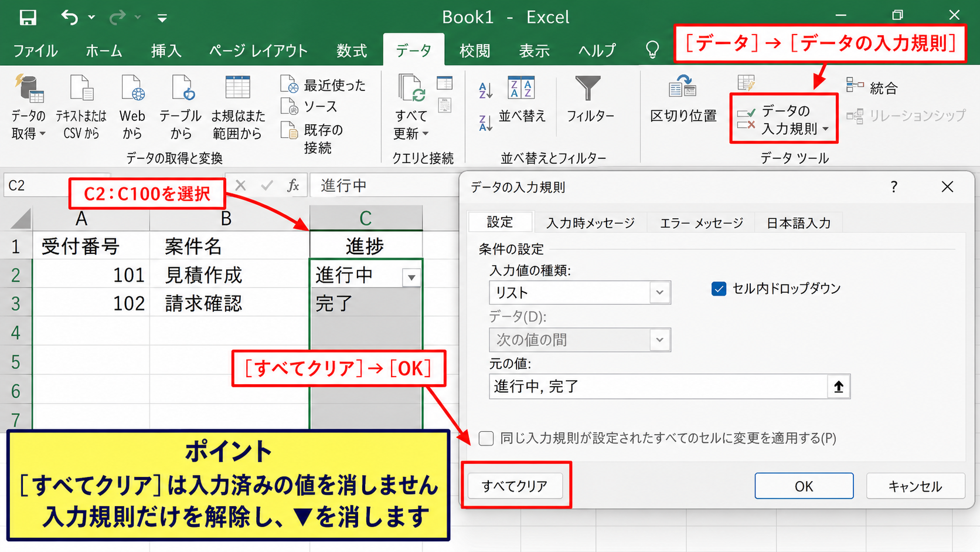Screen dimensions: 980x552
Task: Click the collapse-dialog arrow beside 元の値
Action: (838, 387)
